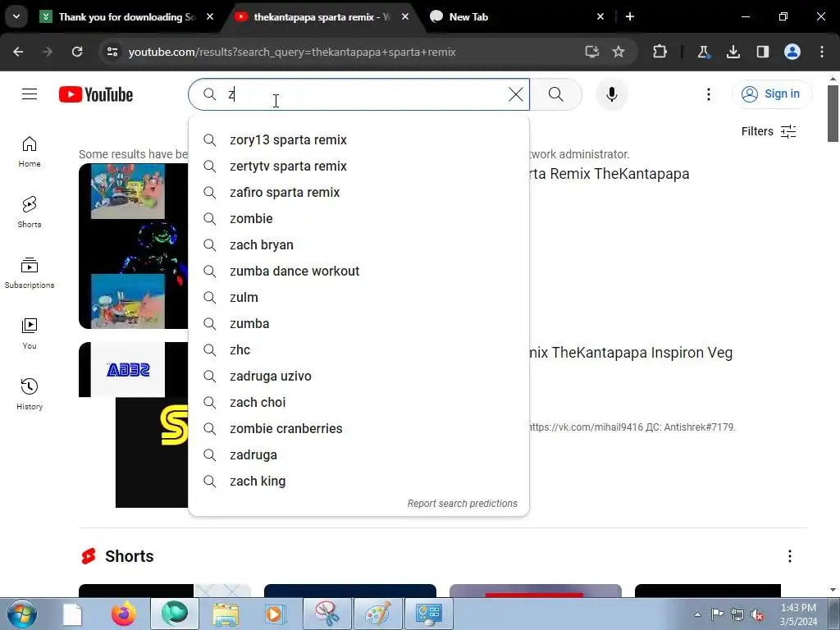This screenshot has height=630, width=840.
Task: Open the Chrome three-dot menu
Action: (x=822, y=52)
